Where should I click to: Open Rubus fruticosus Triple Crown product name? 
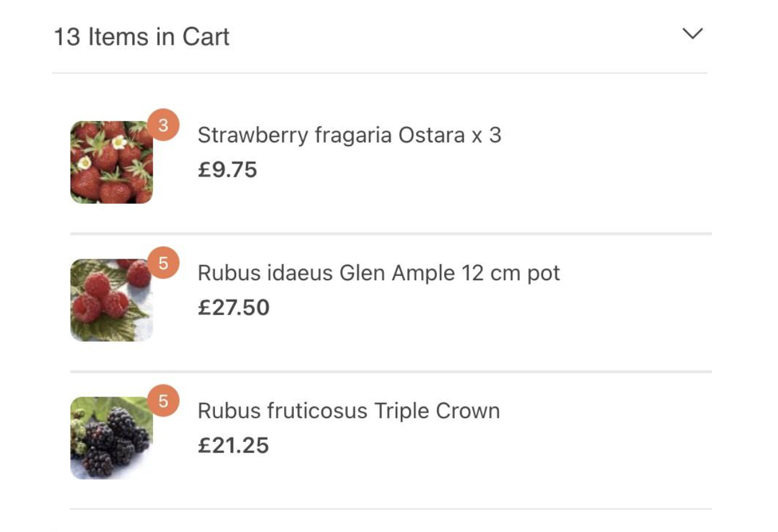coord(349,411)
